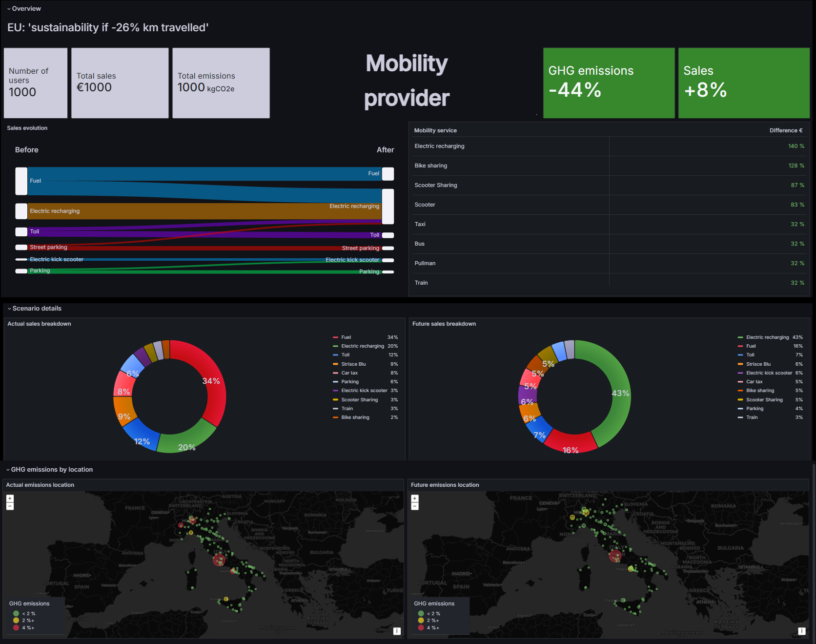Viewport: 816px width, 644px height.
Task: Collapse the Overview row
Action: (x=24, y=9)
